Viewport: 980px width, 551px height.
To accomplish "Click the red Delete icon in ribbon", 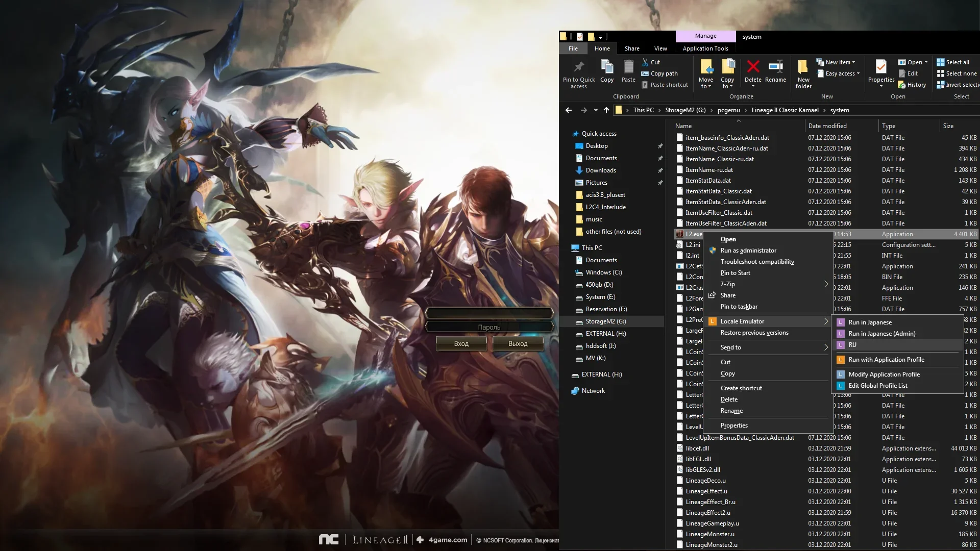I will [x=753, y=66].
